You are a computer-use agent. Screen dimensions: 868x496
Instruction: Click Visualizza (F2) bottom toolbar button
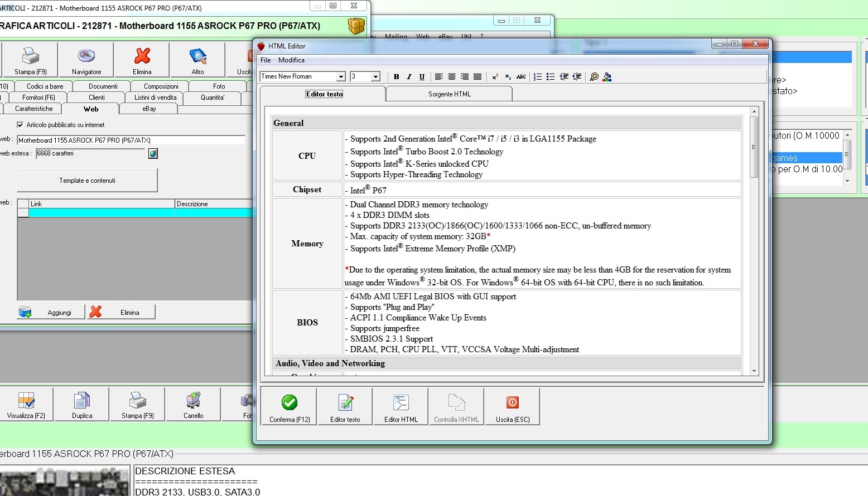pyautogui.click(x=26, y=405)
